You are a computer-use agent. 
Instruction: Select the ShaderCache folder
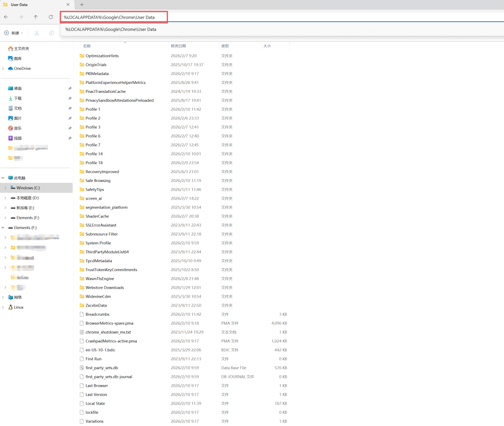[x=98, y=216]
